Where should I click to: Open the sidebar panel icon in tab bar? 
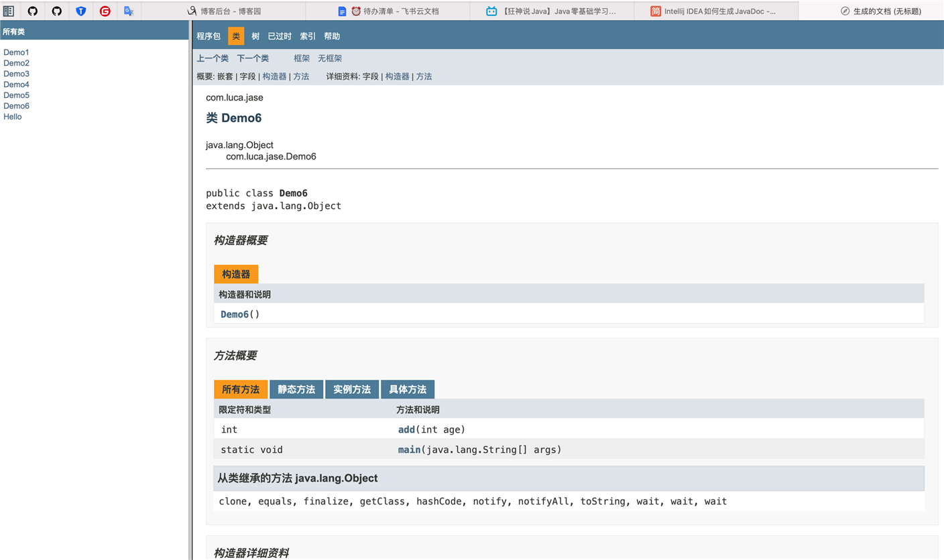coord(9,11)
